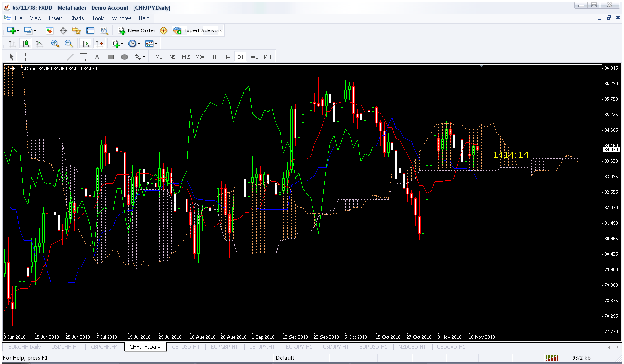Open the Strategy Tester icon
The width and height of the screenshot is (624, 364).
tap(104, 30)
